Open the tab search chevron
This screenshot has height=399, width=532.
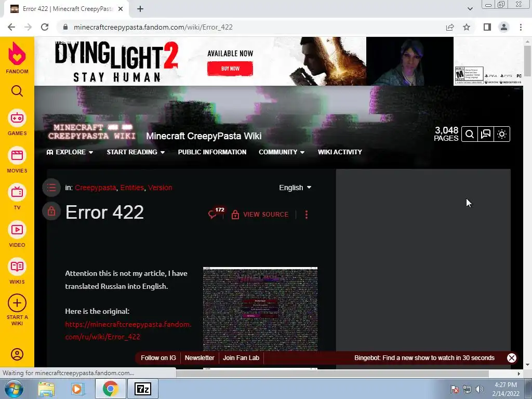(x=470, y=9)
